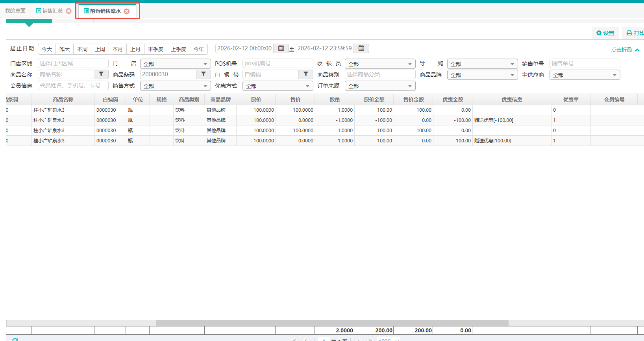644x341 pixels.
Task: Open 设置 with the gear icon
Action: click(x=605, y=33)
